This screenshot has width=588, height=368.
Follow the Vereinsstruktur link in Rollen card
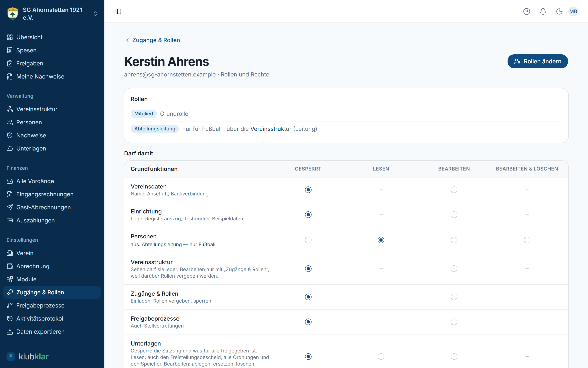point(271,129)
